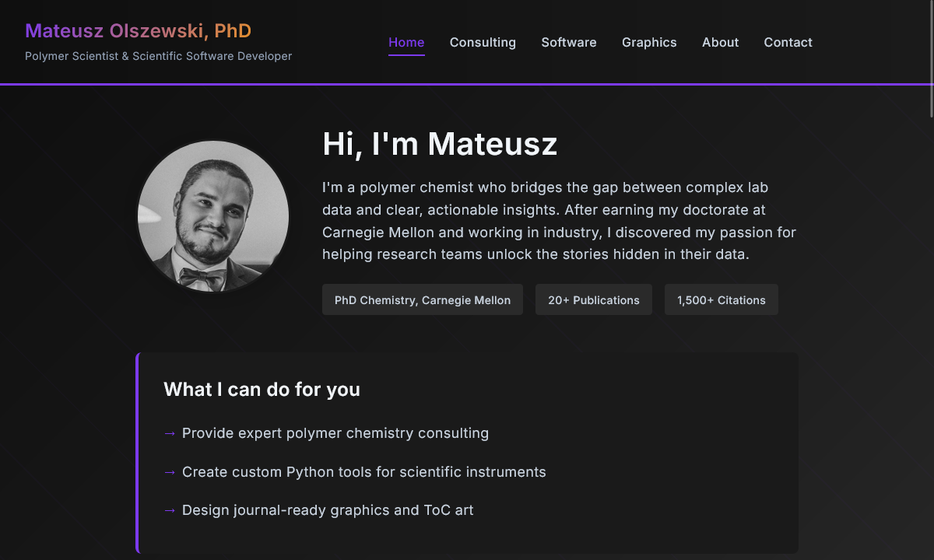Click the expert polymer chemistry consulting list item

point(335,433)
